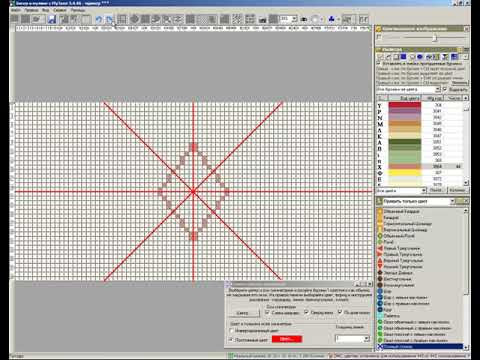Click the 'Центр' button in symmetry dialog

click(x=244, y=313)
